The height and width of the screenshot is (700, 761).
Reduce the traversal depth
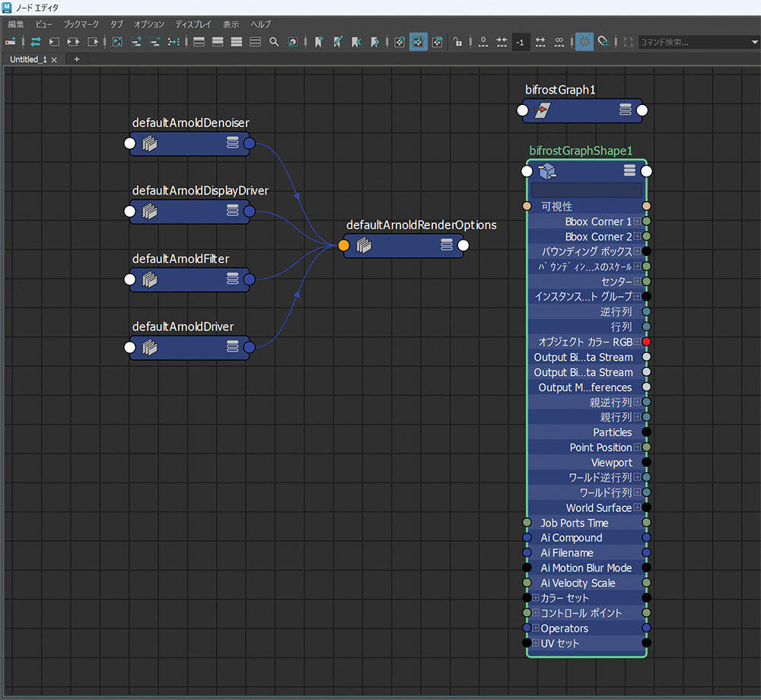pyautogui.click(x=501, y=42)
